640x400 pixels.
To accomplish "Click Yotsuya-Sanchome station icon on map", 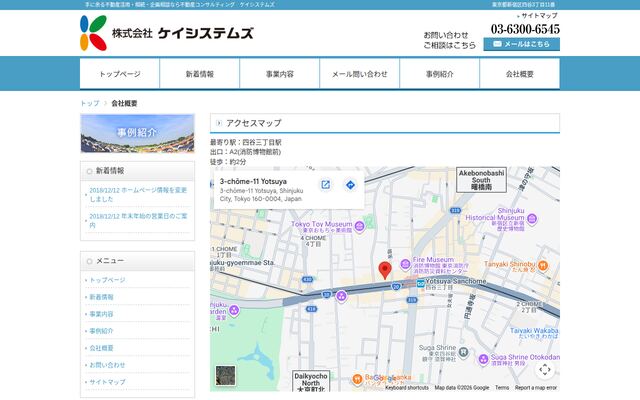I will coord(420,283).
